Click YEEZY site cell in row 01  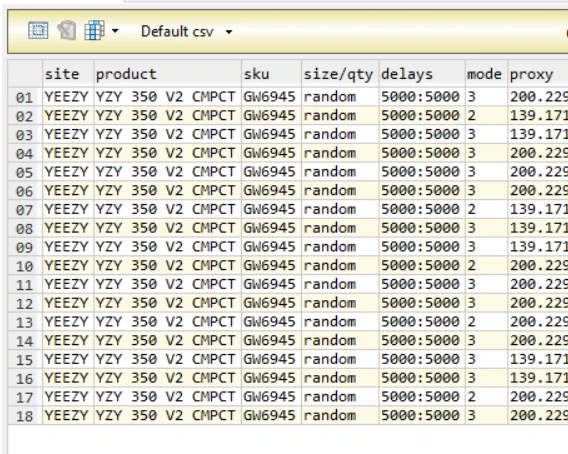pyautogui.click(x=68, y=97)
